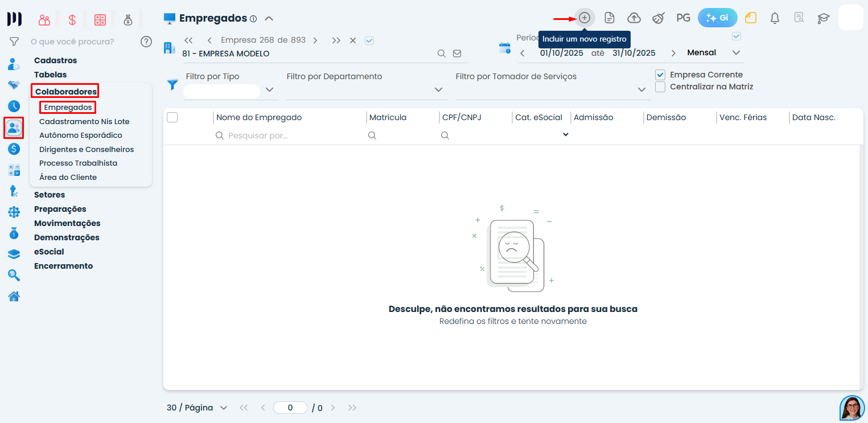Open the eSocial menu

(x=49, y=252)
